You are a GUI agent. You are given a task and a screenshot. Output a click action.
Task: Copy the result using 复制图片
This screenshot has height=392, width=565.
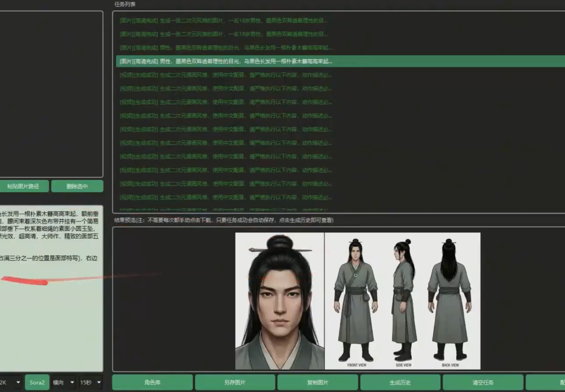point(318,383)
